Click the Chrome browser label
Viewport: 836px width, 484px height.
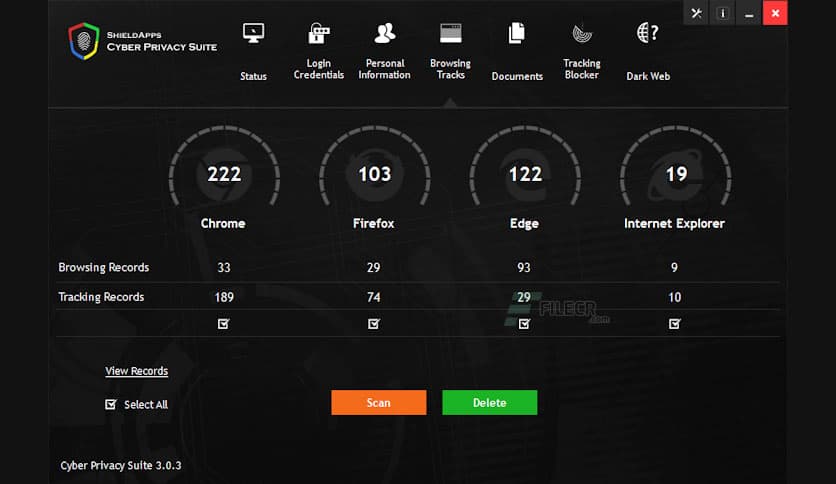pos(223,223)
